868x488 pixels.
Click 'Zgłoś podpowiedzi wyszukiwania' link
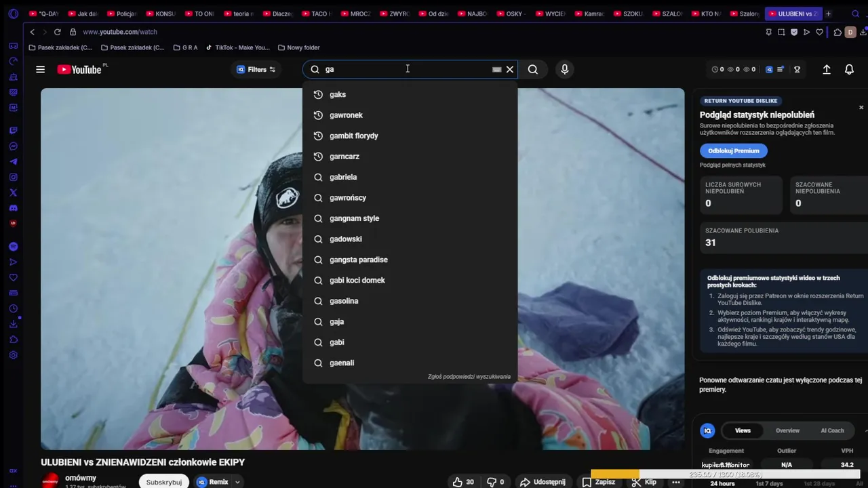click(x=469, y=377)
